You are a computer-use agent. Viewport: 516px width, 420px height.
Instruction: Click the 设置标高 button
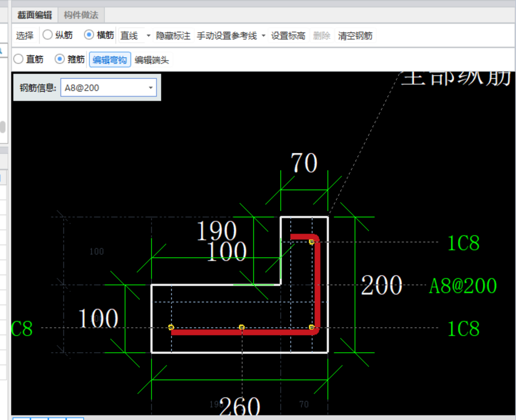(288, 36)
